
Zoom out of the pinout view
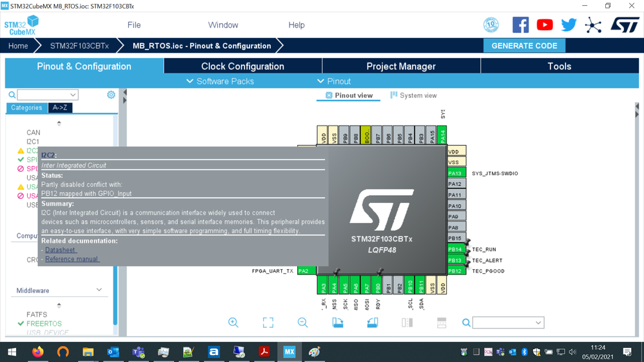click(x=303, y=323)
